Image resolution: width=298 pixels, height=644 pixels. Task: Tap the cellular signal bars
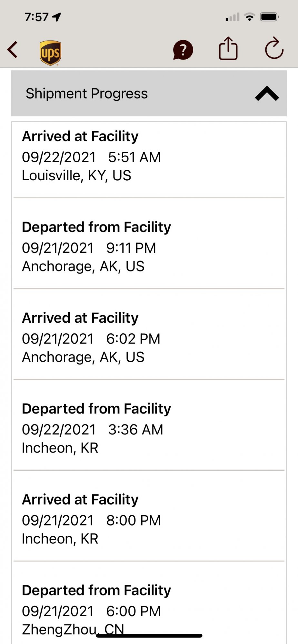[x=232, y=17]
